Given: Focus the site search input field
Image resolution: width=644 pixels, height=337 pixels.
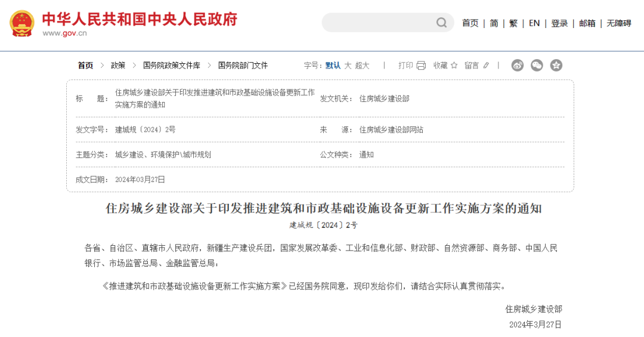Looking at the screenshot, I should coord(388,23).
